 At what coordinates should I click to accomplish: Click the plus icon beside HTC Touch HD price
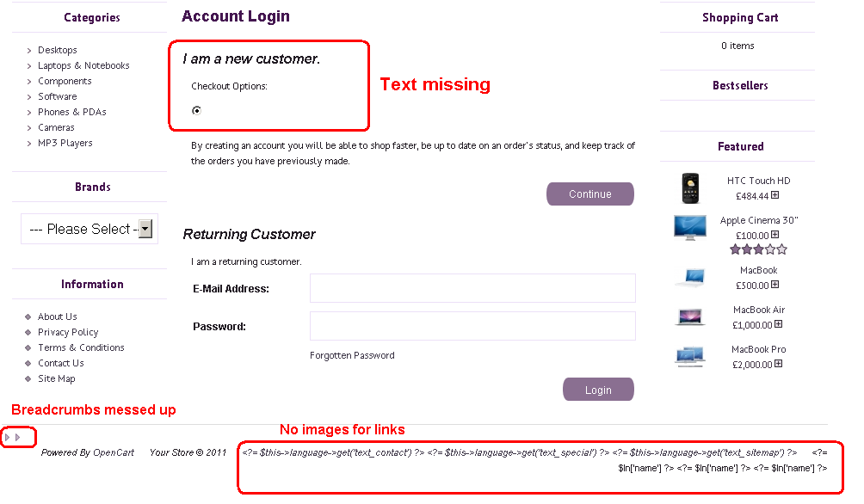pos(775,195)
